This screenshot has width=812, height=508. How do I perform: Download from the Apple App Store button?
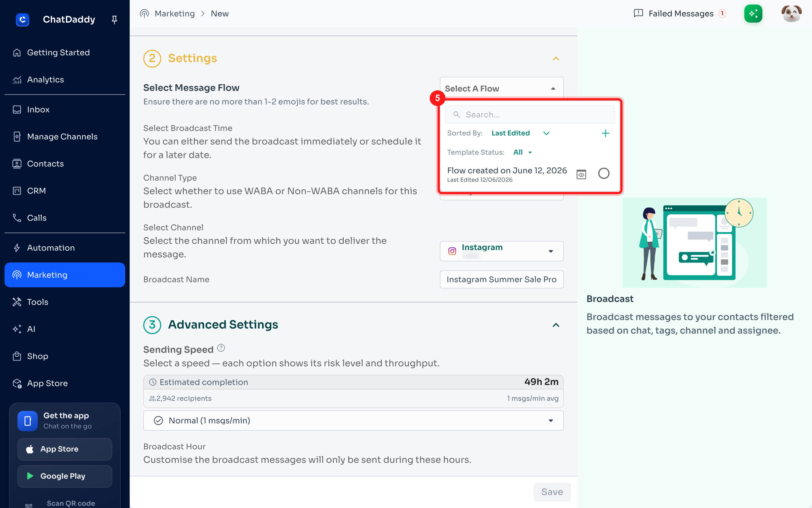pyautogui.click(x=65, y=449)
